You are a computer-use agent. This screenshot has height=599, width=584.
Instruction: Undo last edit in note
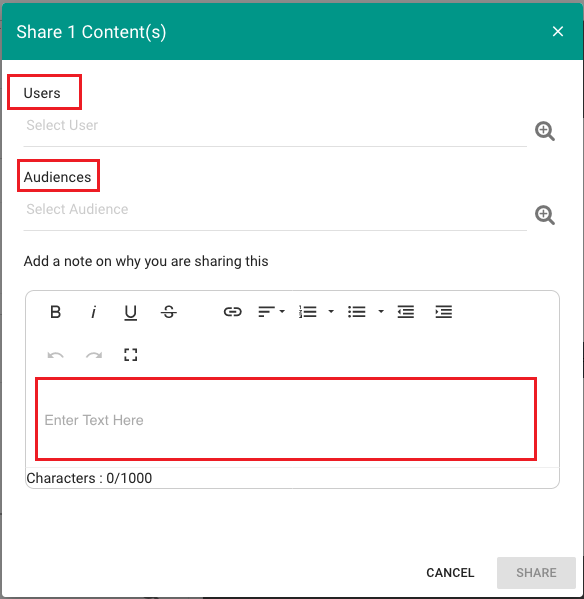pos(55,355)
